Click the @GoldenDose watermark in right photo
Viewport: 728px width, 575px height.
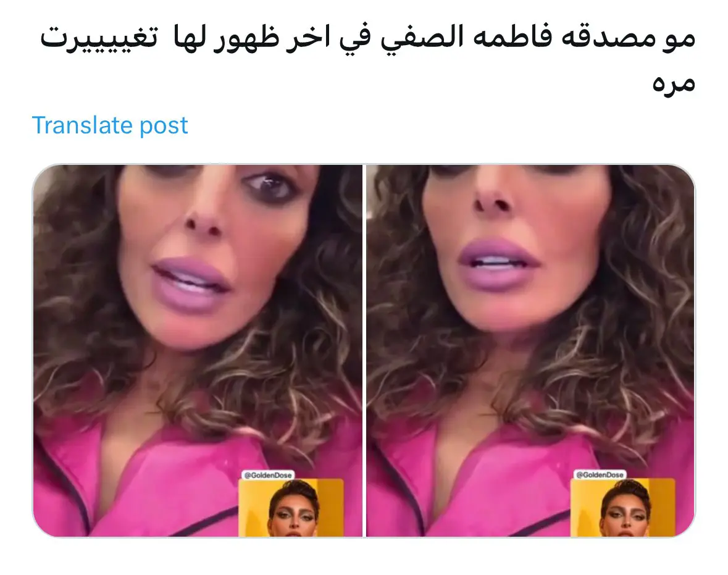(600, 475)
